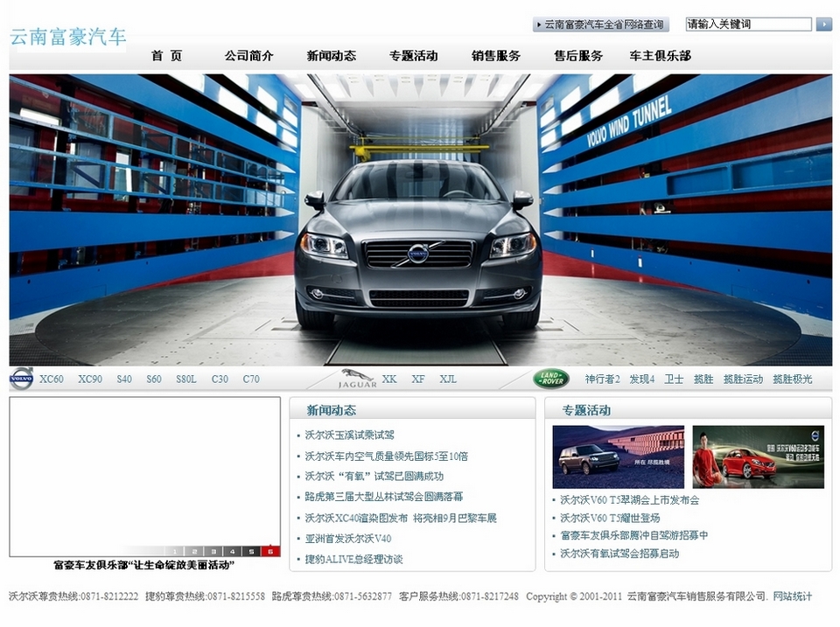Click the 沃尔沃尊贵热线 0871-8212222 text
This screenshot has width=840, height=627.
73,596
